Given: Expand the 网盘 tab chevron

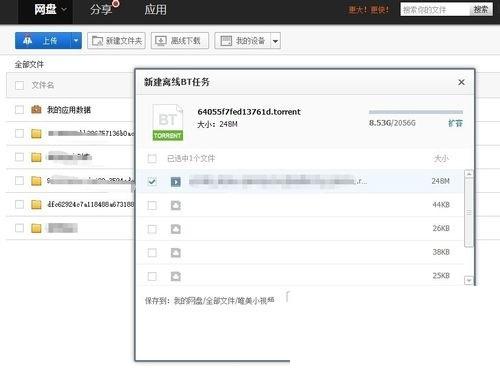Looking at the screenshot, I should (64, 9).
